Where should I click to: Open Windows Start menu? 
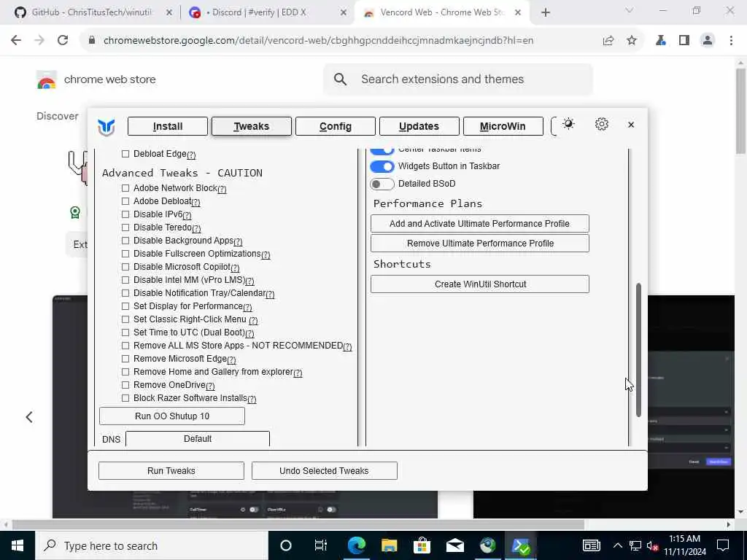tap(18, 545)
